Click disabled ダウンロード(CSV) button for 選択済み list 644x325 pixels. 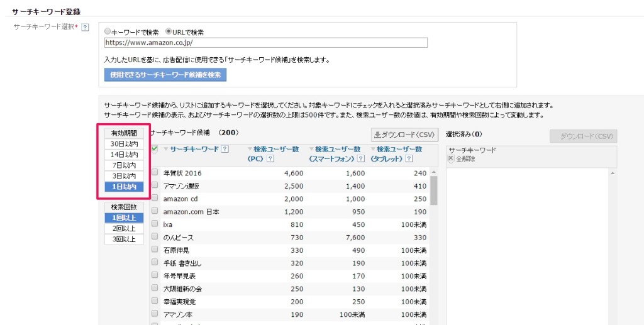point(583,136)
